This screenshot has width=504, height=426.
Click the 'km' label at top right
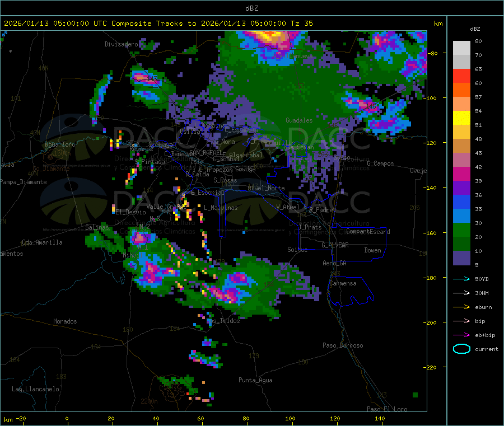438,24
